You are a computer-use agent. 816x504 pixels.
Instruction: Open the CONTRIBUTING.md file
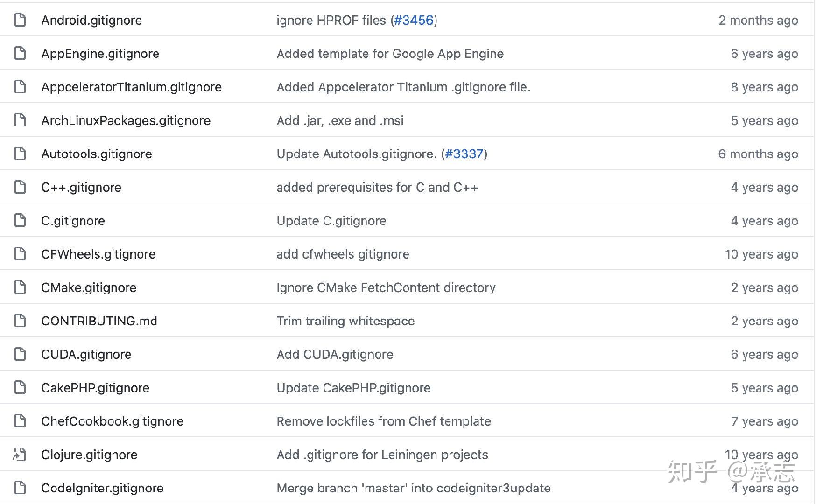click(x=99, y=321)
